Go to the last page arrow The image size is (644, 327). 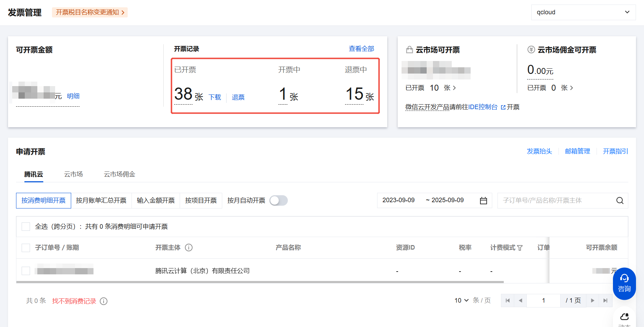(605, 301)
